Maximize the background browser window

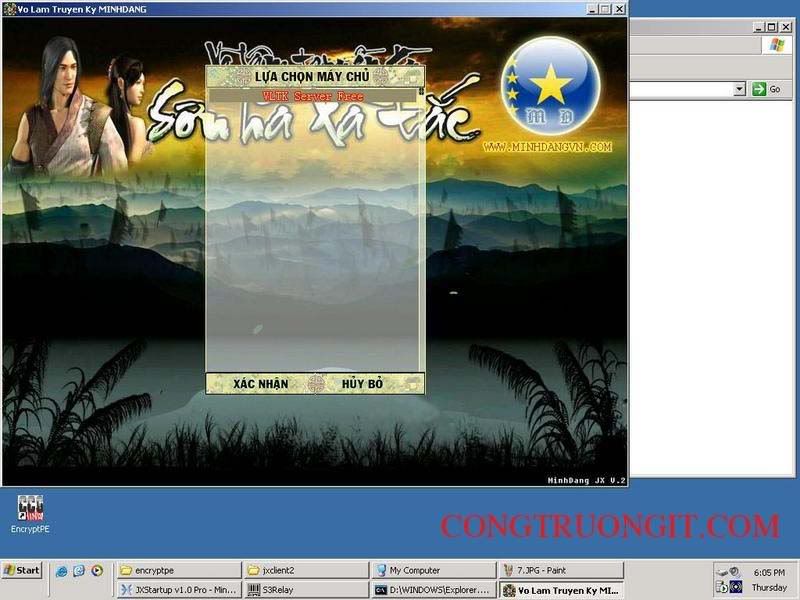click(x=772, y=27)
